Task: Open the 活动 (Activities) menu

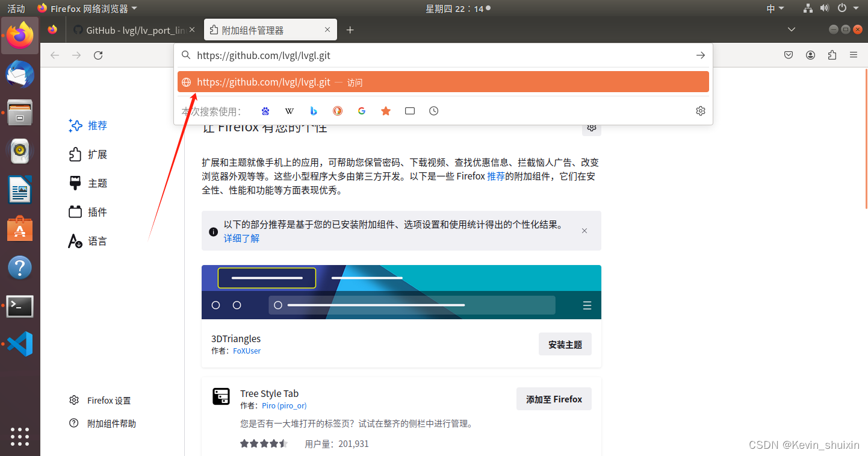Action: click(16, 8)
